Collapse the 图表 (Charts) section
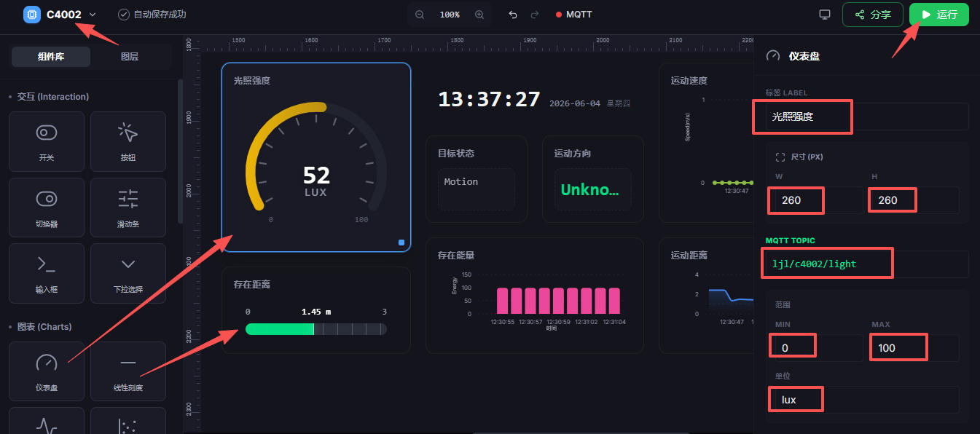Viewport: 980px width, 434px height. [40, 326]
